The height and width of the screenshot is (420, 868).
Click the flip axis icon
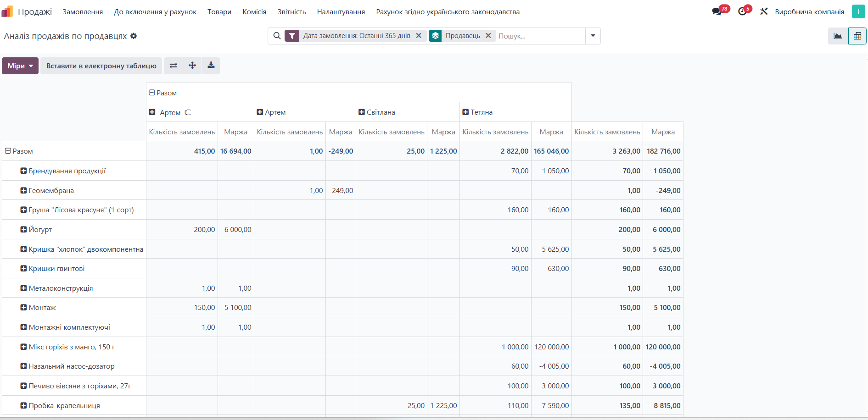[x=173, y=66]
